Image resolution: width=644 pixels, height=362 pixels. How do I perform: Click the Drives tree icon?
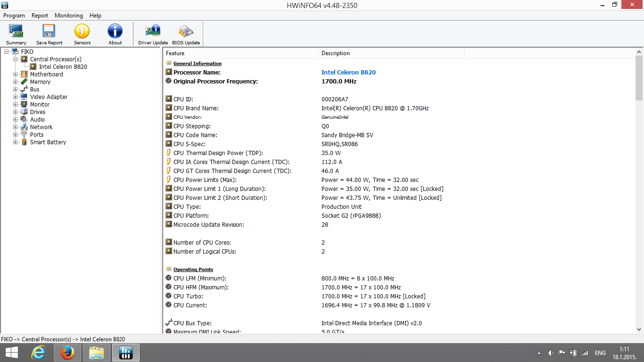click(24, 112)
